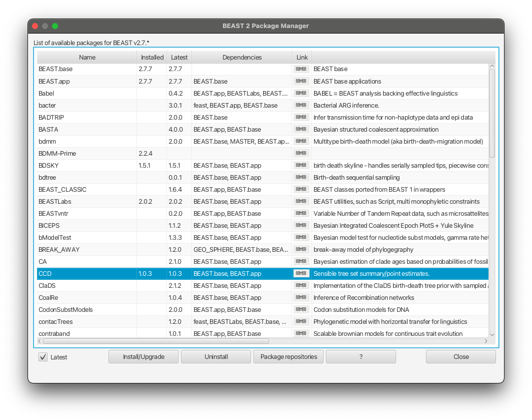Click the BEASTvntr link icon
The height and width of the screenshot is (420, 532).
point(301,213)
